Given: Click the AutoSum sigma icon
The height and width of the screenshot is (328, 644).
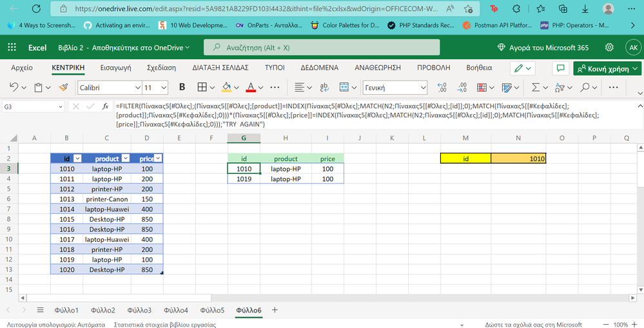Looking at the screenshot, I should 536,87.
